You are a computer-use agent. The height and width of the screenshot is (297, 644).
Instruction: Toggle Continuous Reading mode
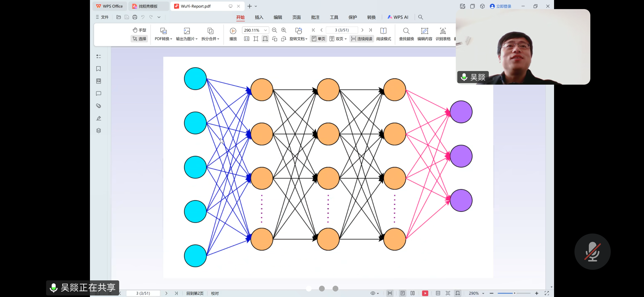pyautogui.click(x=362, y=39)
